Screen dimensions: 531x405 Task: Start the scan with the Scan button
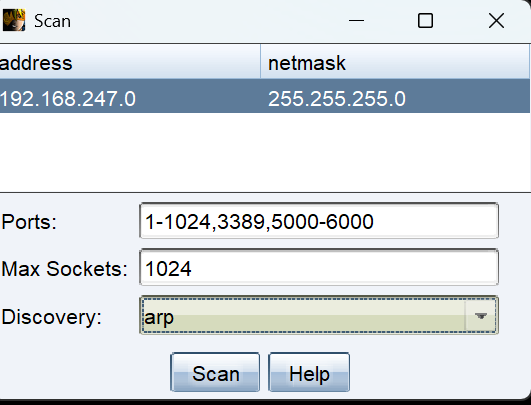pos(215,372)
